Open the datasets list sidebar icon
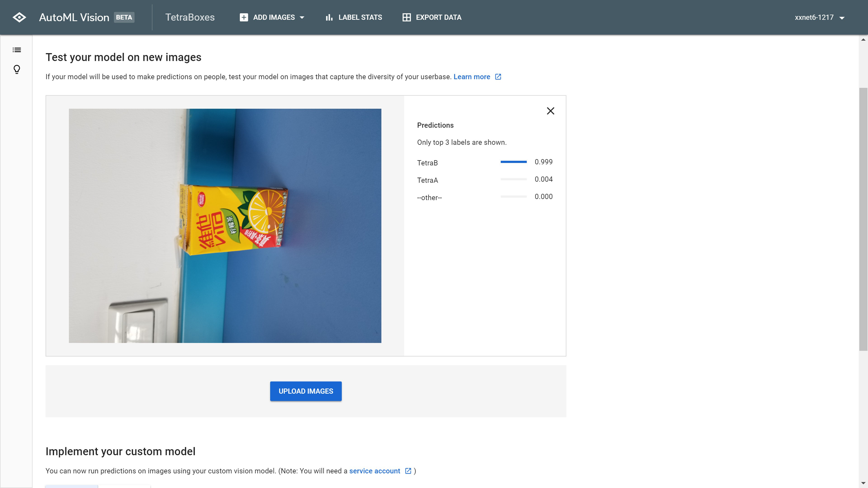Image resolution: width=868 pixels, height=488 pixels. (x=17, y=50)
